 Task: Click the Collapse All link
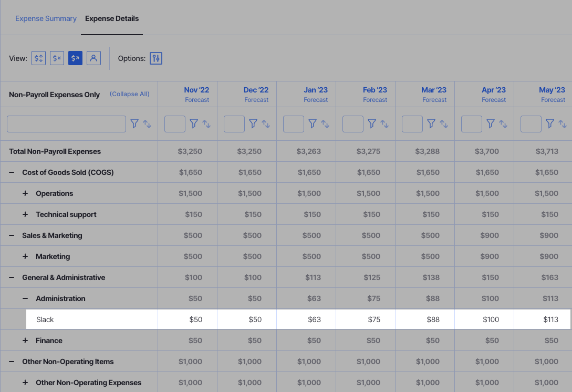[x=129, y=94]
